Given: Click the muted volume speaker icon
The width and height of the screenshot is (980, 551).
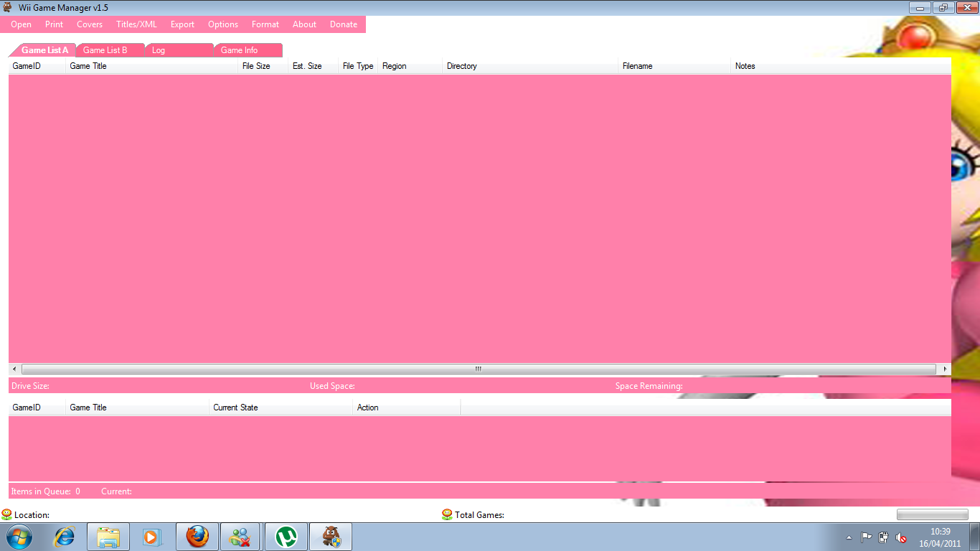Looking at the screenshot, I should [902, 537].
